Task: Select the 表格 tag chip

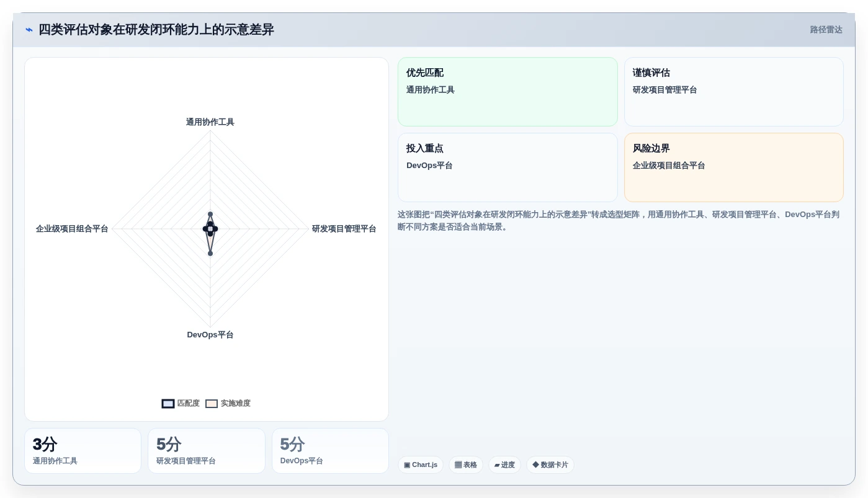Action: [x=466, y=465]
